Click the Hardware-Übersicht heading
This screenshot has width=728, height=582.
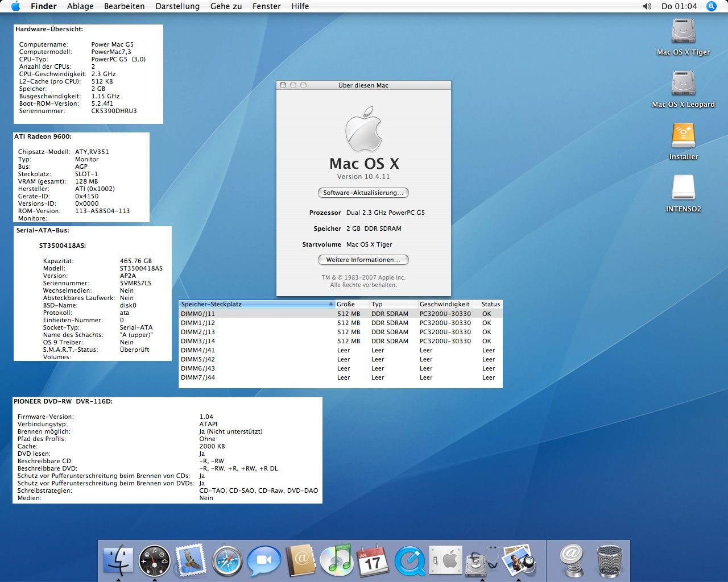pos(49,29)
